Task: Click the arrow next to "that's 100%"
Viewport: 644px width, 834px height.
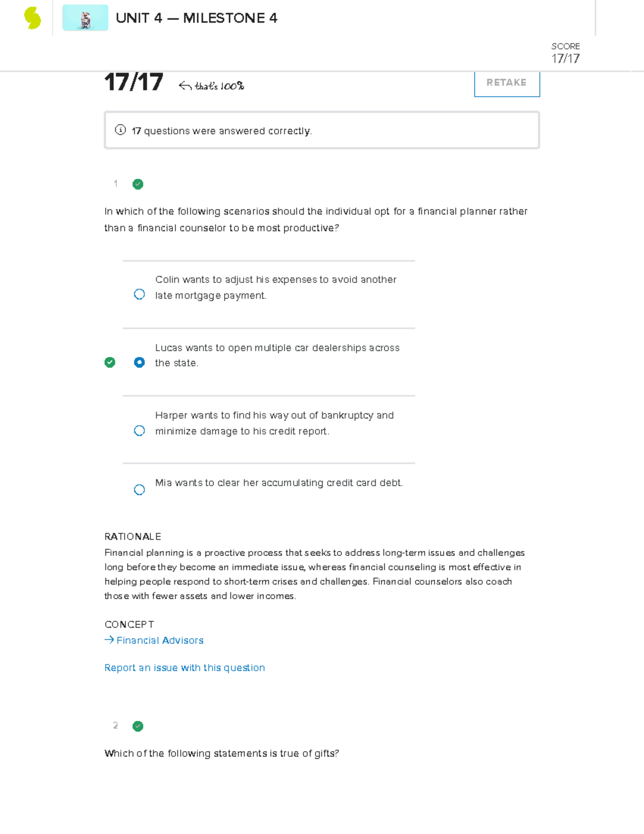Action: (x=185, y=86)
